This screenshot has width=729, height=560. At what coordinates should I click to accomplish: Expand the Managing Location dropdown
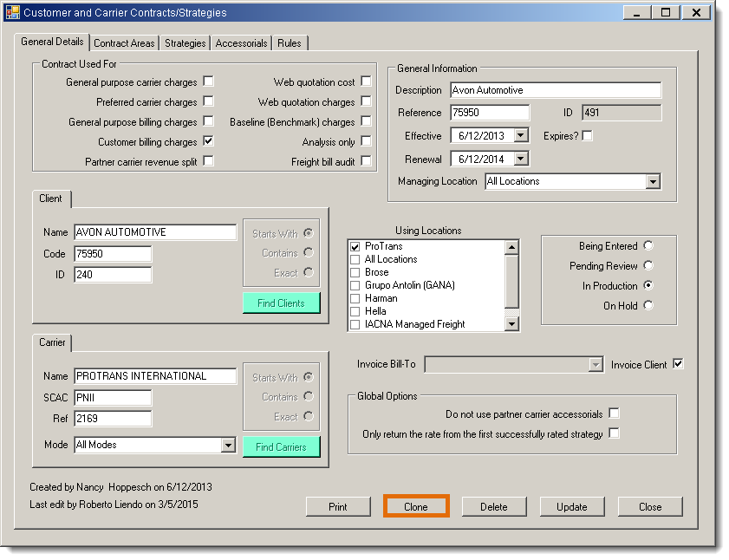pos(653,182)
